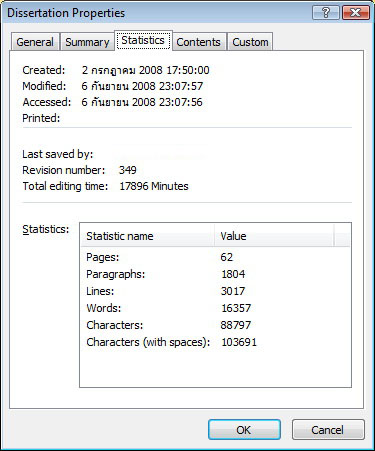Image resolution: width=375 pixels, height=451 pixels.
Task: Dismiss dialog with Cancel button
Action: click(x=328, y=430)
